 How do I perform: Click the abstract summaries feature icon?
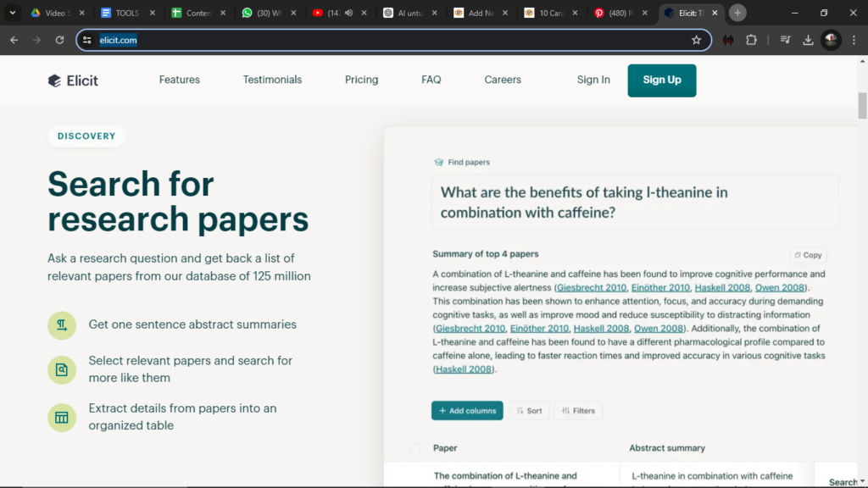tap(62, 325)
